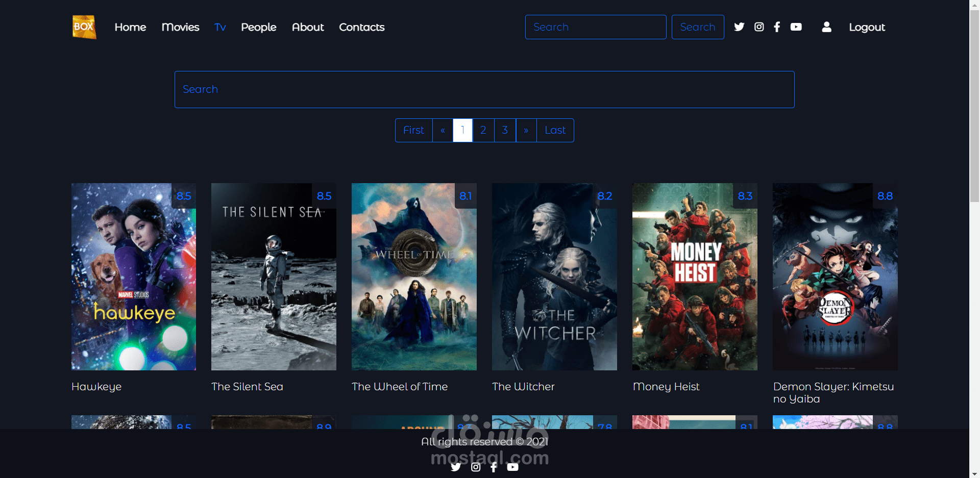Open the user profile icon
Screen dimensions: 980x478
click(x=827, y=27)
